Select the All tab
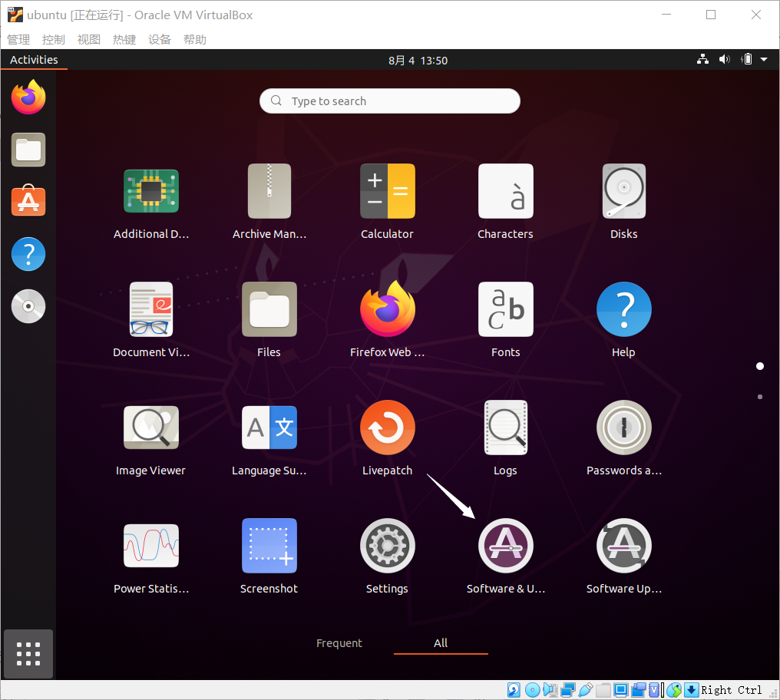Viewport: 780px width, 700px height. 441,643
